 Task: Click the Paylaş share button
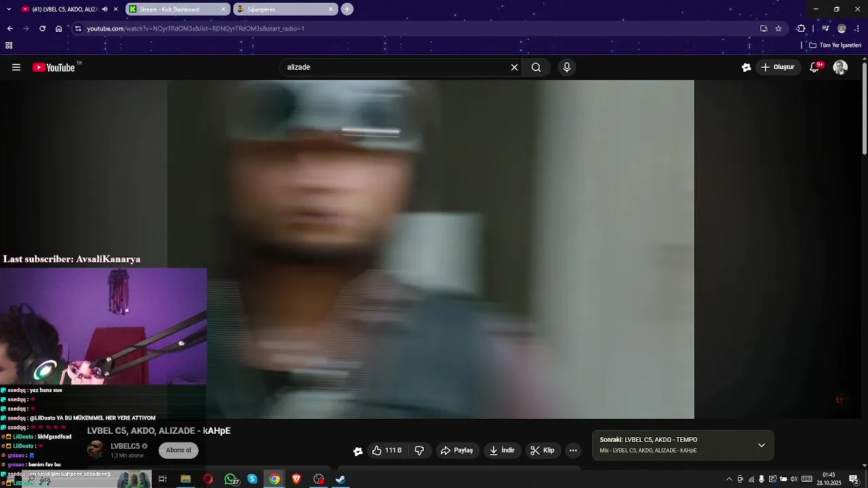pos(457,450)
